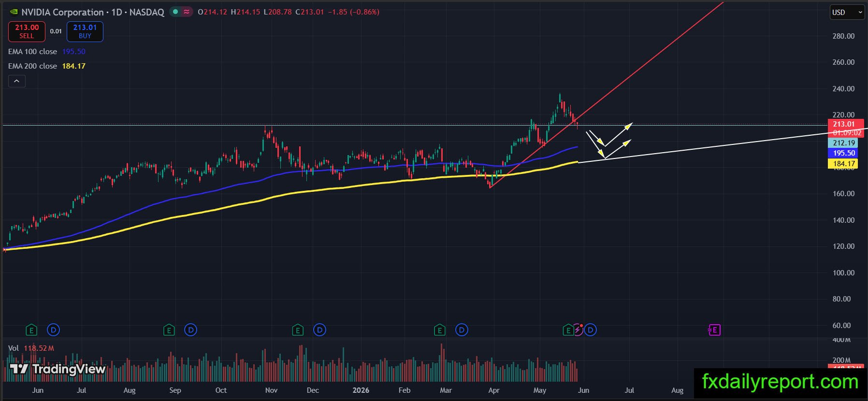Open the earnings marker before June 2025
868x401 pixels.
(x=31, y=330)
